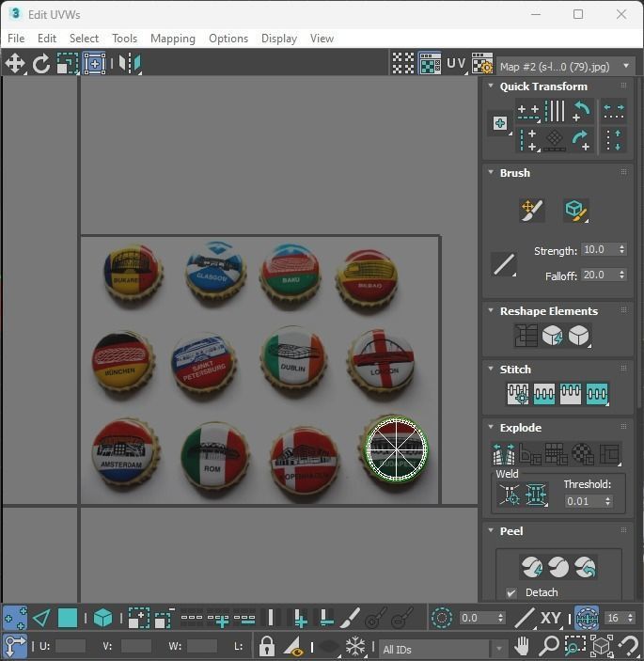Select the Paint Move brush icon
The image size is (644, 661).
[x=532, y=211]
